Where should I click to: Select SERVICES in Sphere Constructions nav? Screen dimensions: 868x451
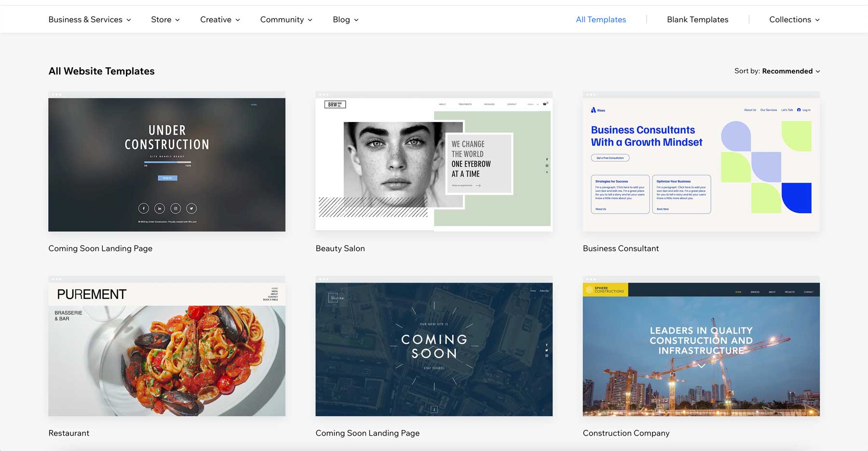pyautogui.click(x=755, y=292)
